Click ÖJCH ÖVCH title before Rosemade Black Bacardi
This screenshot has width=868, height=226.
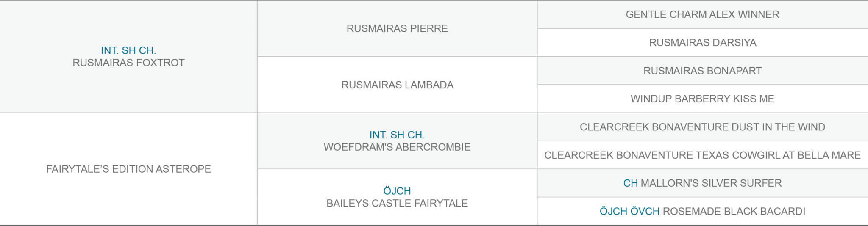tap(629, 211)
